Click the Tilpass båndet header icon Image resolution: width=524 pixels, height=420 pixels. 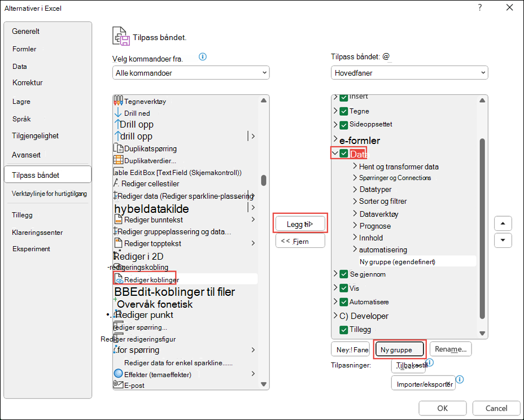(x=121, y=36)
